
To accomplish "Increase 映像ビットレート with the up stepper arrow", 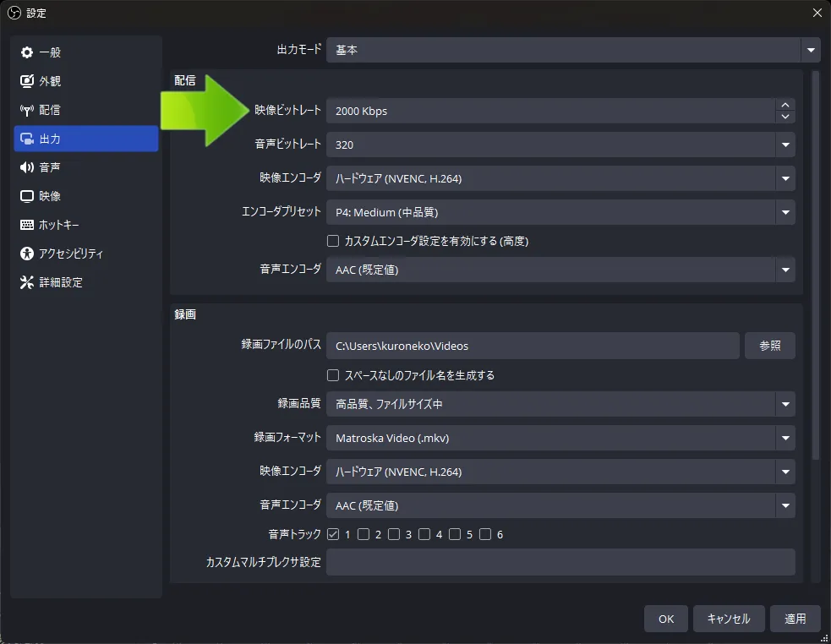I will [785, 105].
